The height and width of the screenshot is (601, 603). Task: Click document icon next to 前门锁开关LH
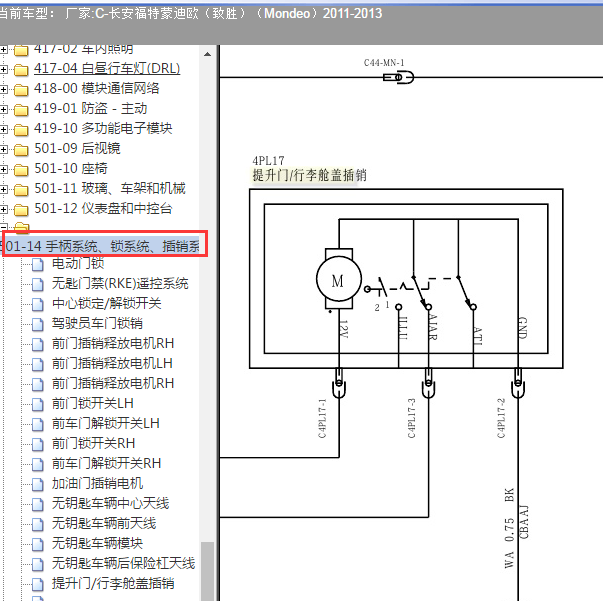click(x=38, y=405)
